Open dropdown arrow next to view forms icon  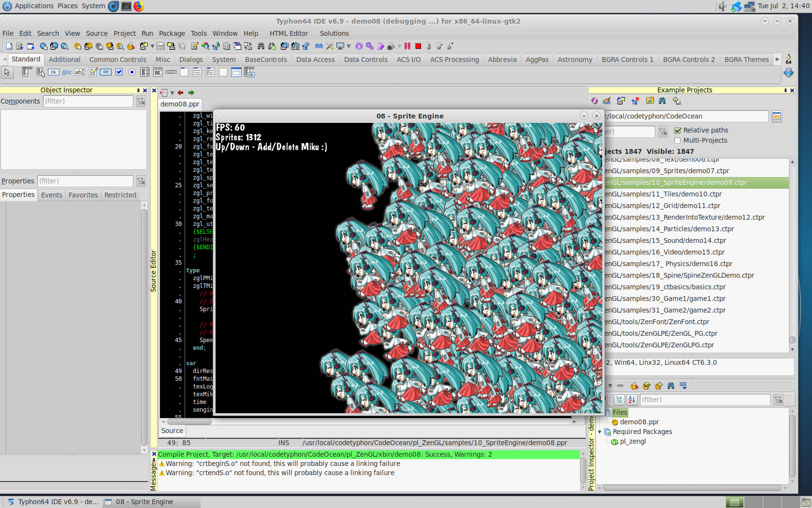click(153, 46)
